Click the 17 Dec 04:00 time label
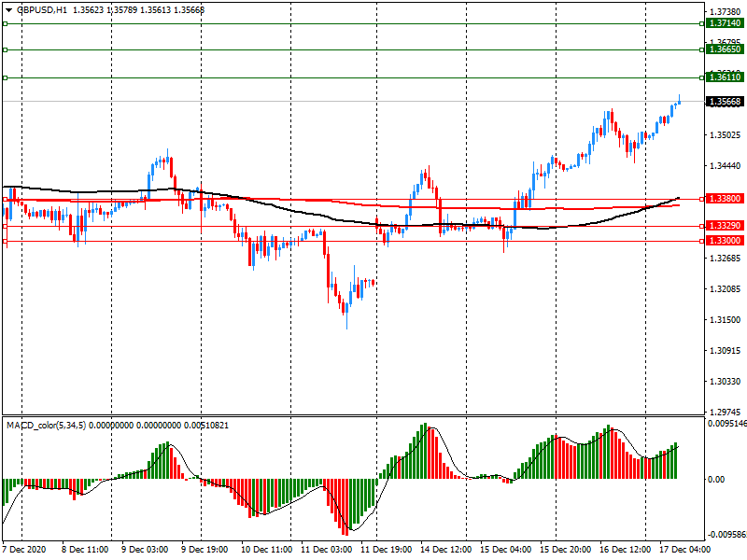Viewport: 747px width, 560px height. [x=687, y=551]
